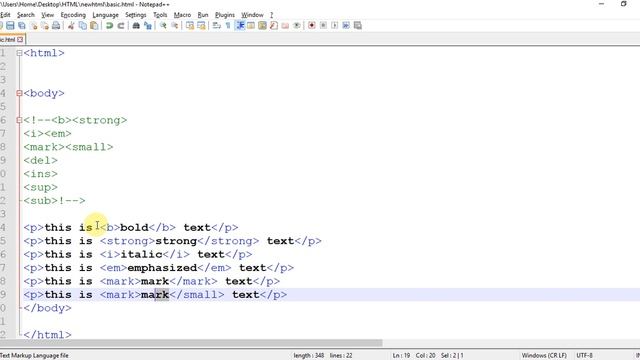Click the word 'italic' in the code

(x=141, y=254)
